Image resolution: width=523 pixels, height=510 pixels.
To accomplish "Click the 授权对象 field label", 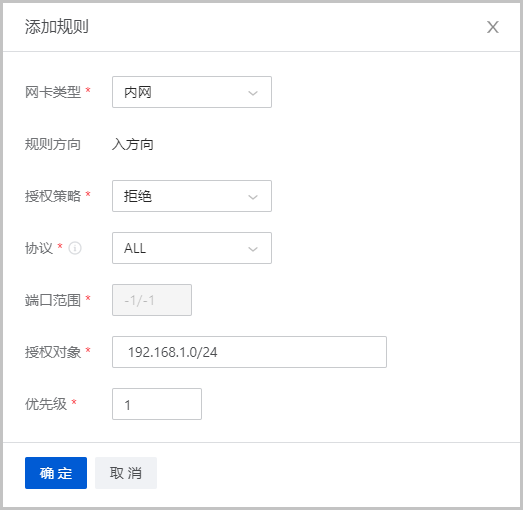I will (53, 352).
